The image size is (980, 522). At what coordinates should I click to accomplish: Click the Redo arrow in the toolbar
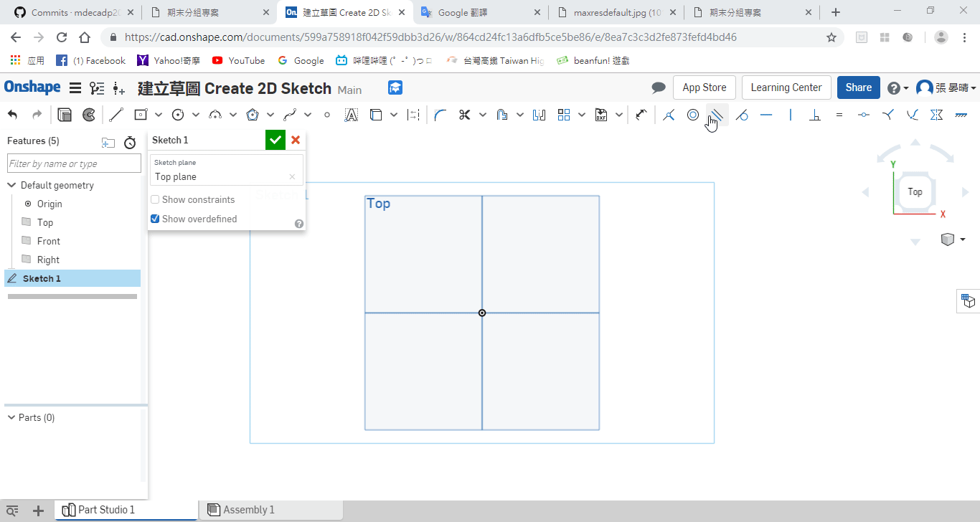click(x=37, y=115)
